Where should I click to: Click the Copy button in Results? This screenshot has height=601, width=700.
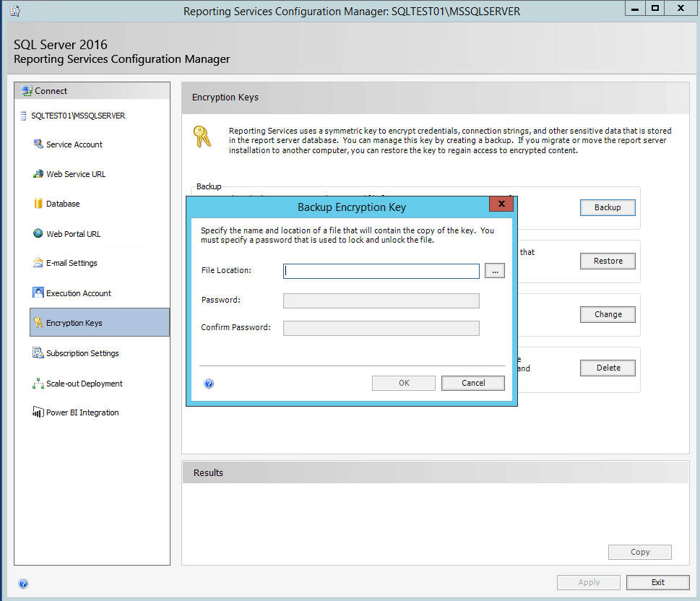[640, 553]
